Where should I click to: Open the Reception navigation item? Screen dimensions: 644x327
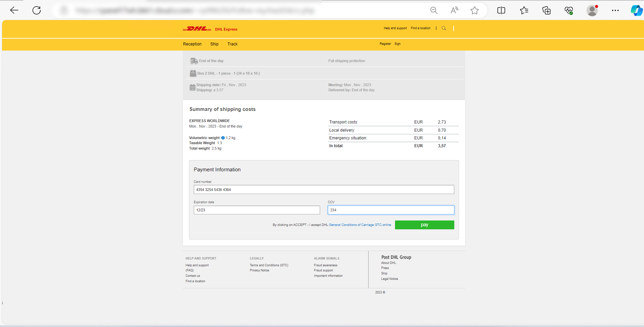click(x=192, y=44)
